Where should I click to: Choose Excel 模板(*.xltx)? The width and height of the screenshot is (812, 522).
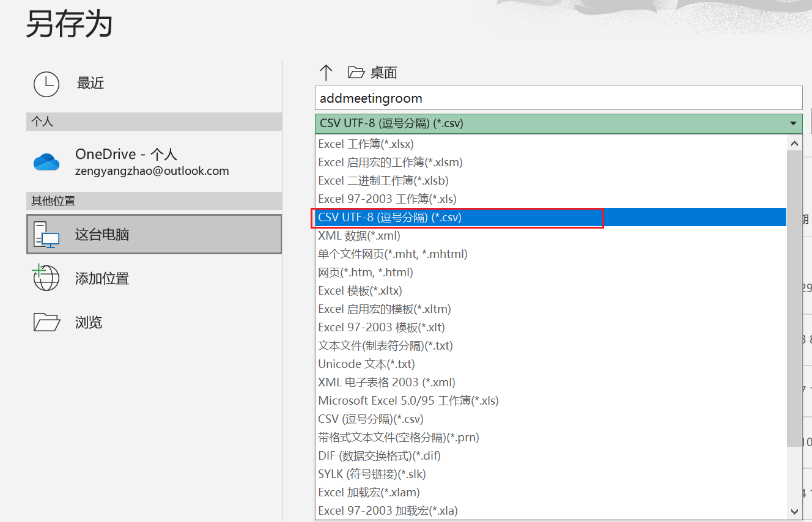pyautogui.click(x=551, y=291)
